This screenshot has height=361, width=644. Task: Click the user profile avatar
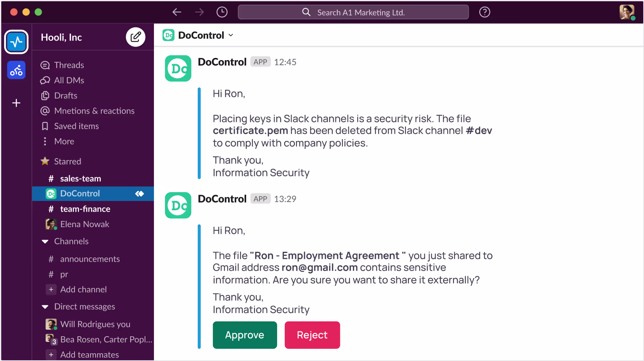pos(627,12)
